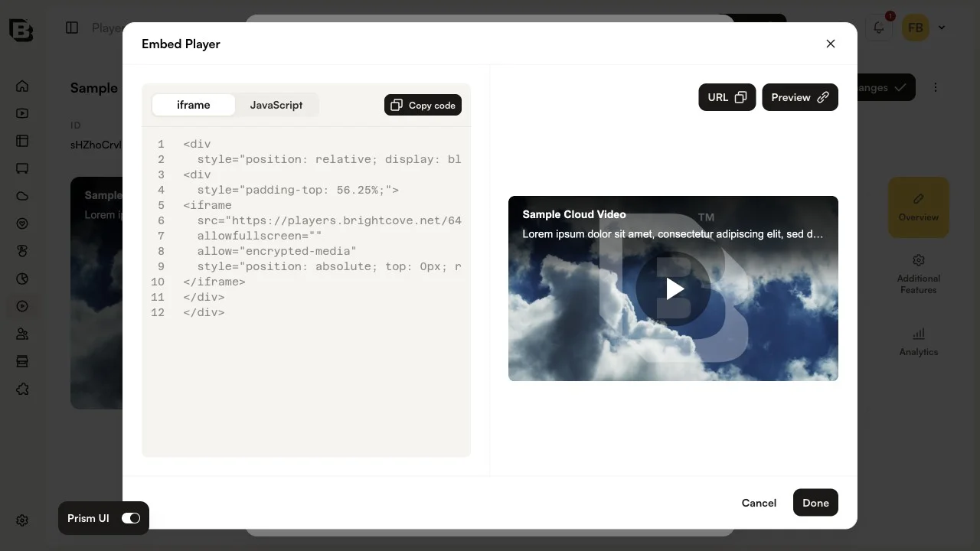Click the 'Lorem ipsum dolor sit amet' video description
The width and height of the screenshot is (980, 551).
[673, 234]
